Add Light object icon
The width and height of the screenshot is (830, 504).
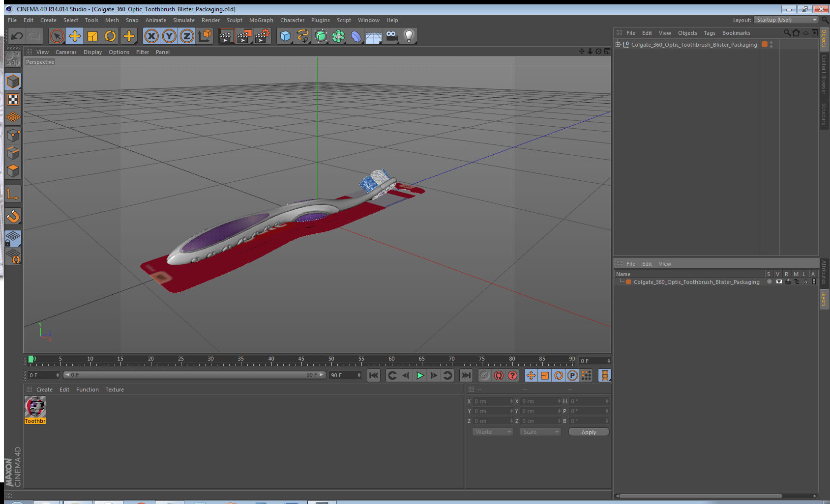[409, 36]
